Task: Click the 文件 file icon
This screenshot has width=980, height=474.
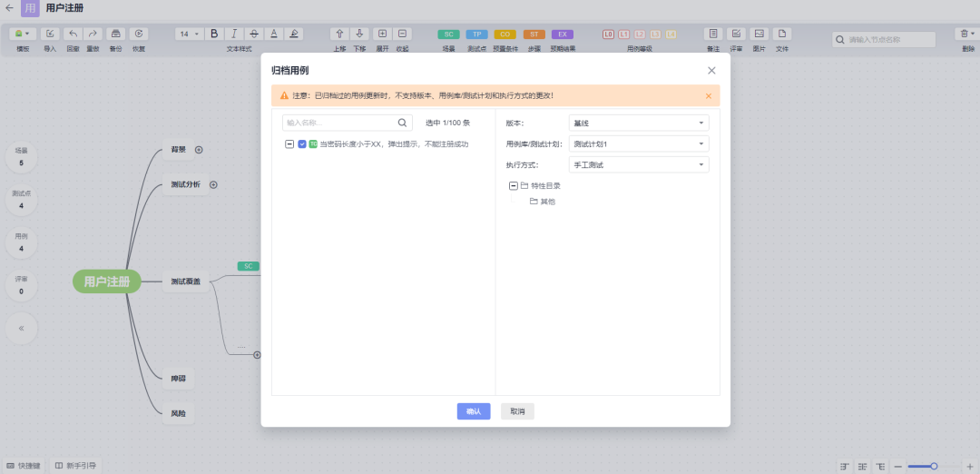Action: [x=782, y=34]
